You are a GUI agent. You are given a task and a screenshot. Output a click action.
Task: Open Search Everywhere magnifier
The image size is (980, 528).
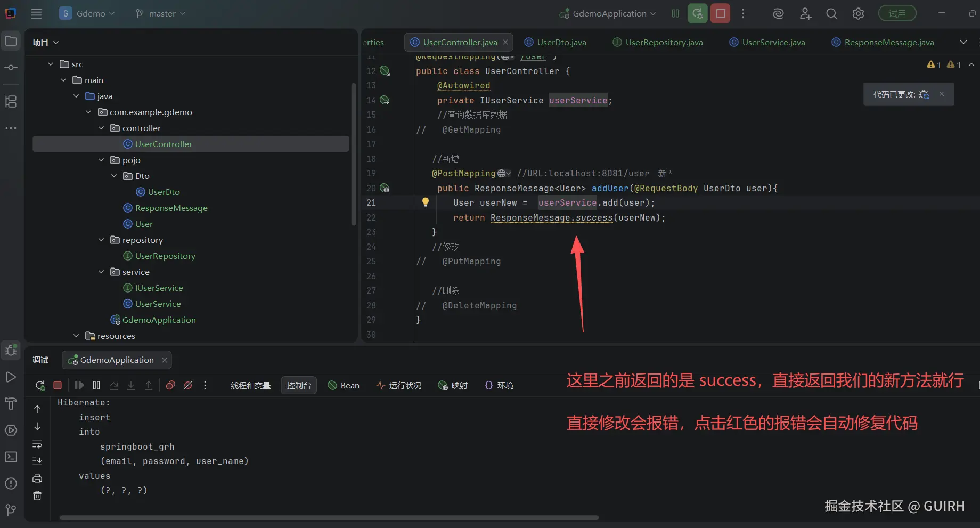pyautogui.click(x=831, y=14)
